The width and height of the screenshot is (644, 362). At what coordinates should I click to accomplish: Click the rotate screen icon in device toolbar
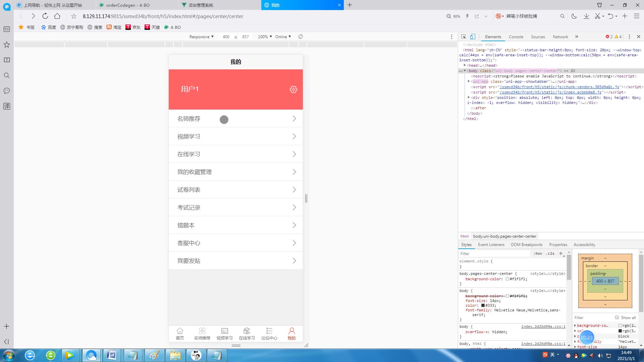[301, 37]
